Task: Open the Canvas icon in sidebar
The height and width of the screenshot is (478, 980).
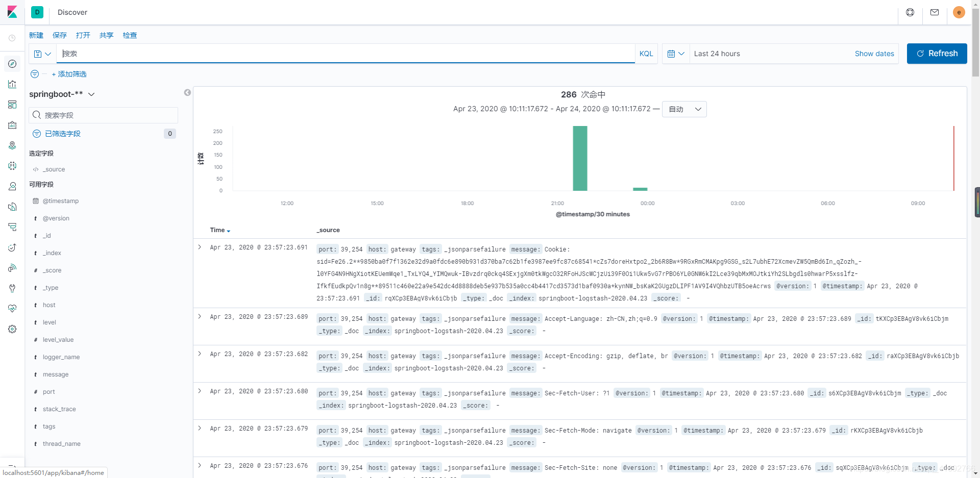Action: coord(12,125)
